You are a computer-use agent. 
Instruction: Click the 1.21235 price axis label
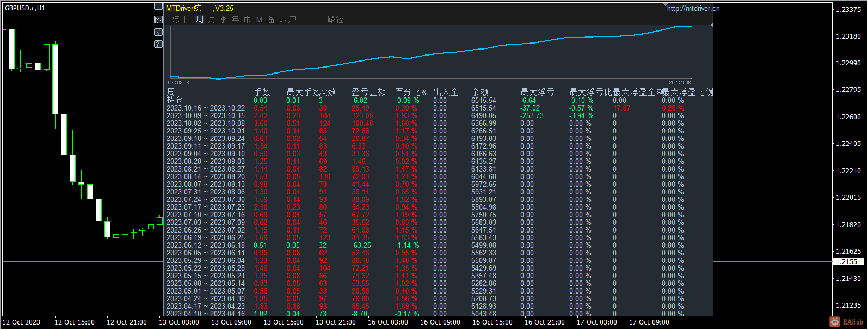(848, 305)
